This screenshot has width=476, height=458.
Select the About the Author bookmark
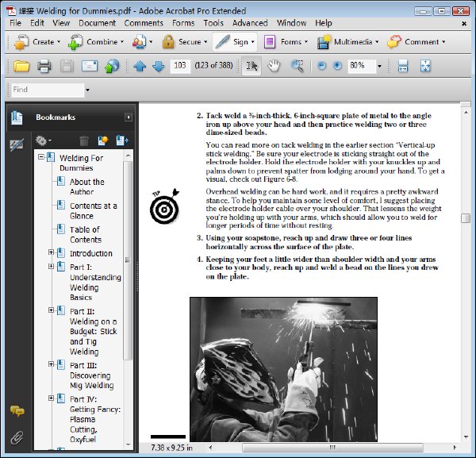[x=86, y=187]
